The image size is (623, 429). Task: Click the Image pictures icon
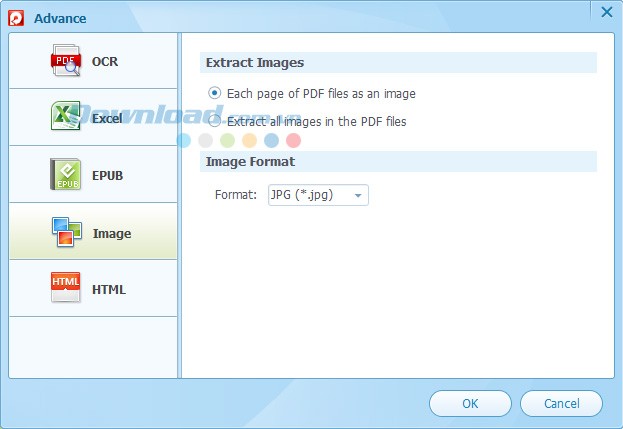[66, 232]
